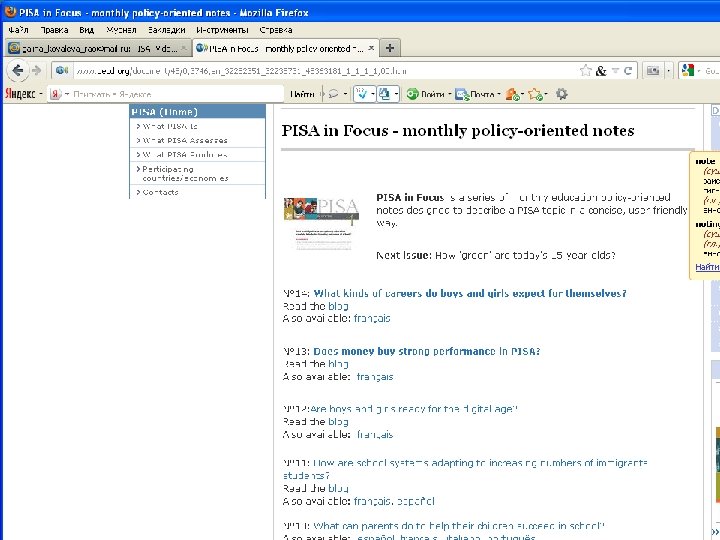Open a new tab with the plus button

(x=390, y=48)
